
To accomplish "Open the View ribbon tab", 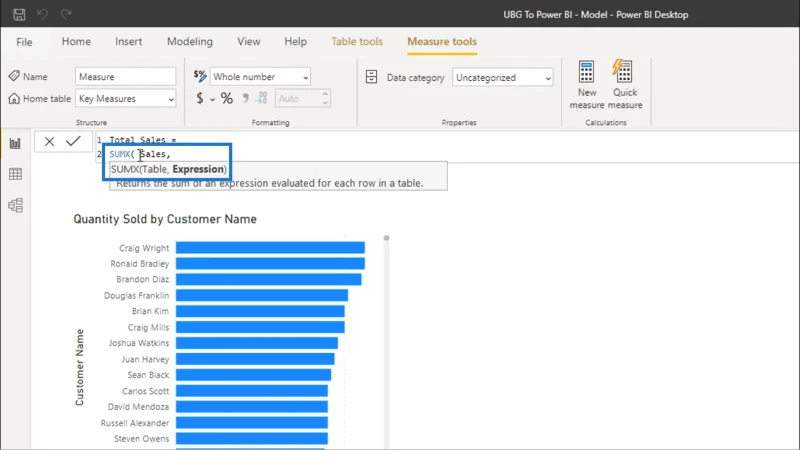I will pyautogui.click(x=248, y=41).
